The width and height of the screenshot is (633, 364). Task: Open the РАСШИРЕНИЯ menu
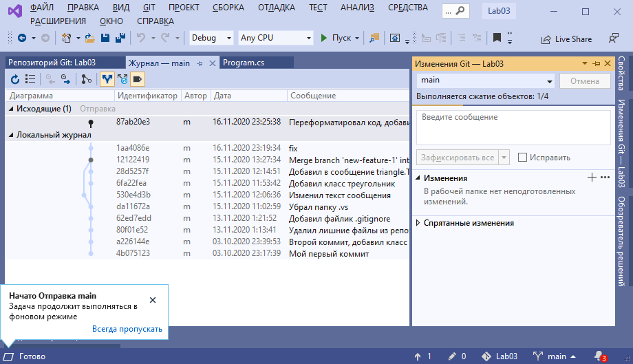[x=58, y=21]
